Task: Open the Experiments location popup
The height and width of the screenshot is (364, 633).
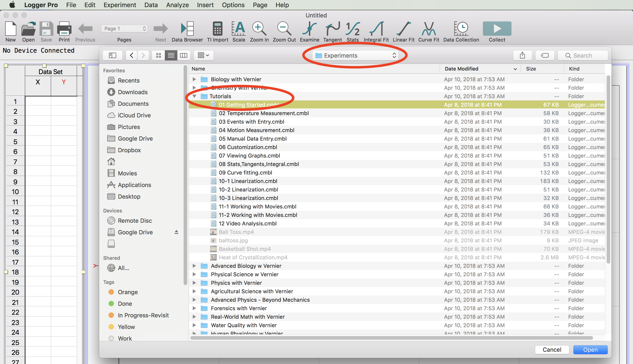Action: pos(355,56)
